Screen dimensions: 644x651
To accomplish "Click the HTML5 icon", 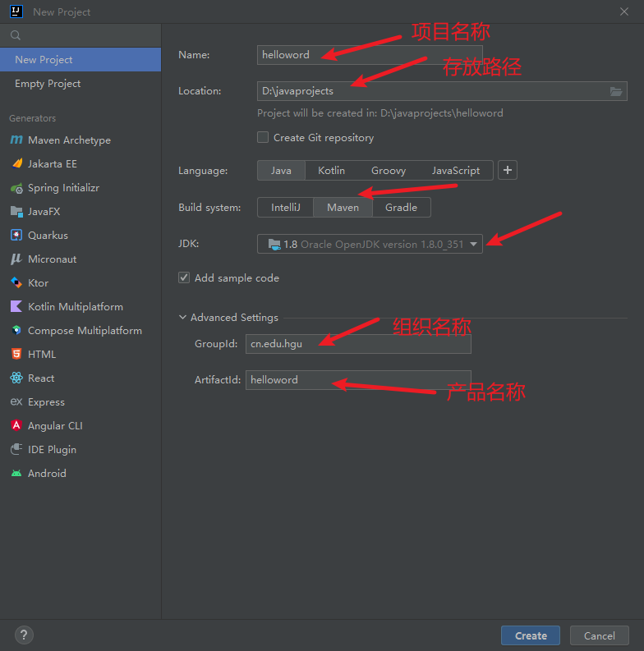I will click(x=16, y=354).
